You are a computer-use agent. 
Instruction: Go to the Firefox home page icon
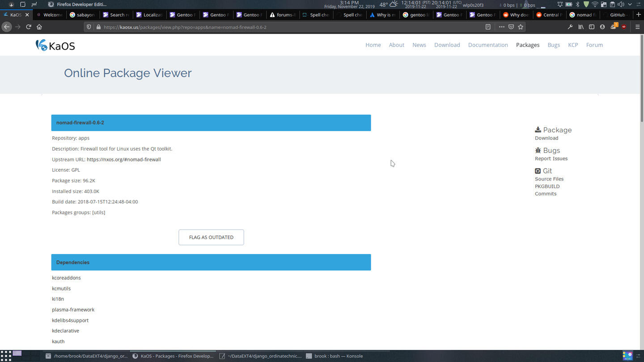coord(39,27)
